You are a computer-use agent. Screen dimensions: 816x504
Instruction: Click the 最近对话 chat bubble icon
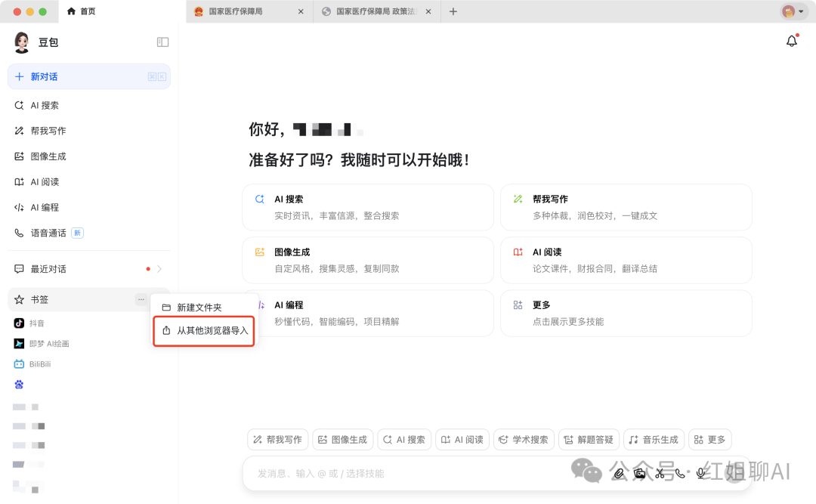click(19, 269)
